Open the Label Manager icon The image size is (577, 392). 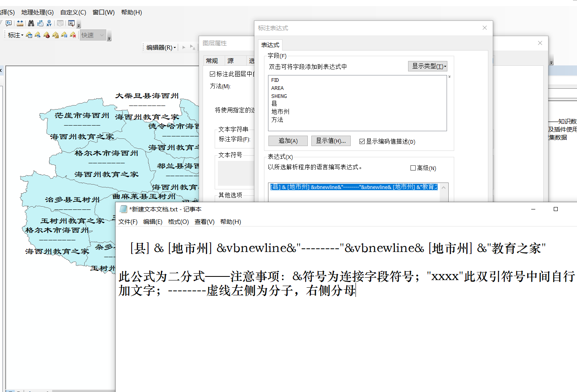29,35
